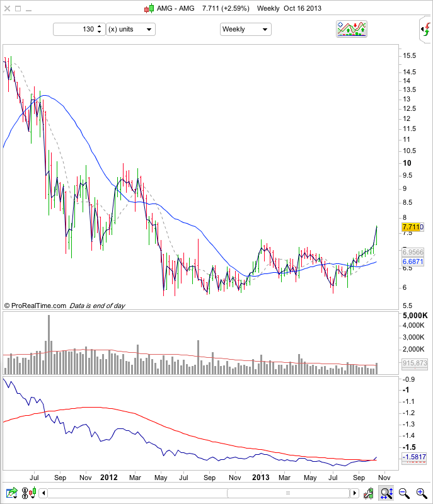Screen dimensions: 433x504
Task: Open the (x) units dropdown
Action: [x=131, y=29]
